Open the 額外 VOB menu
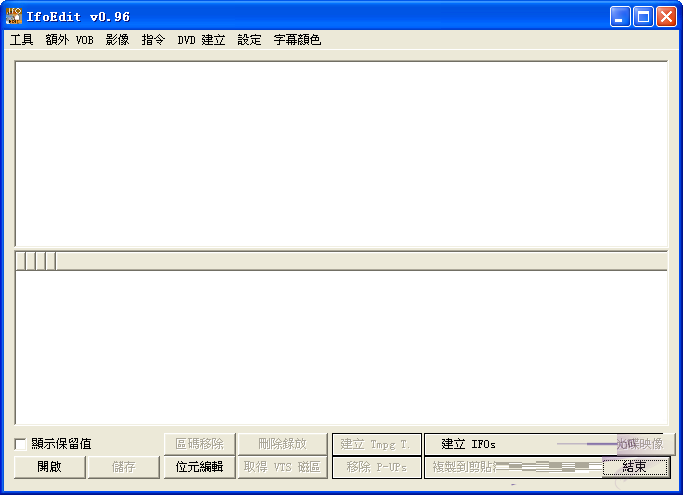The image size is (683, 495). tap(69, 40)
